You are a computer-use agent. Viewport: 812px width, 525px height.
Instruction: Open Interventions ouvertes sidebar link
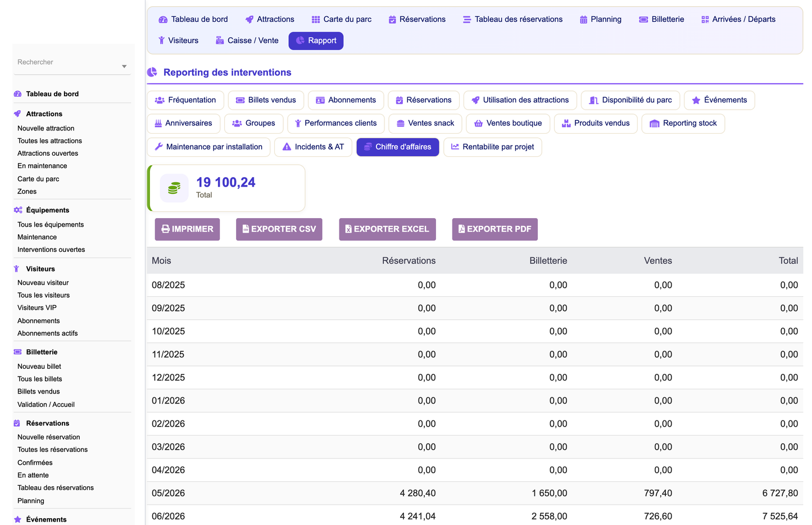51,250
